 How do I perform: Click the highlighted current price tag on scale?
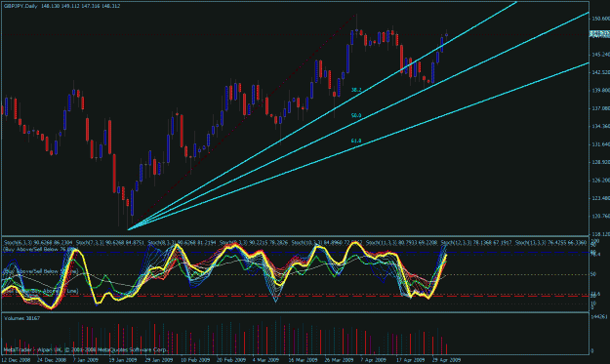(600, 34)
